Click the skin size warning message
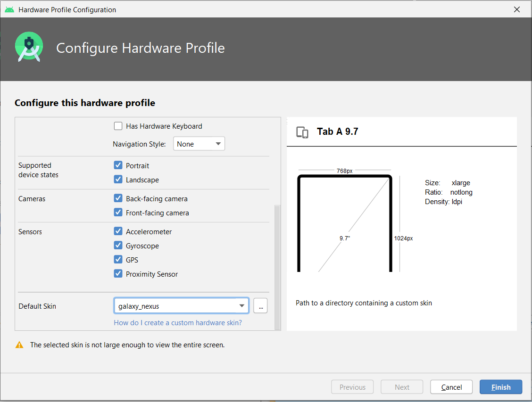Screen dimensions: 532x402 click(x=127, y=345)
